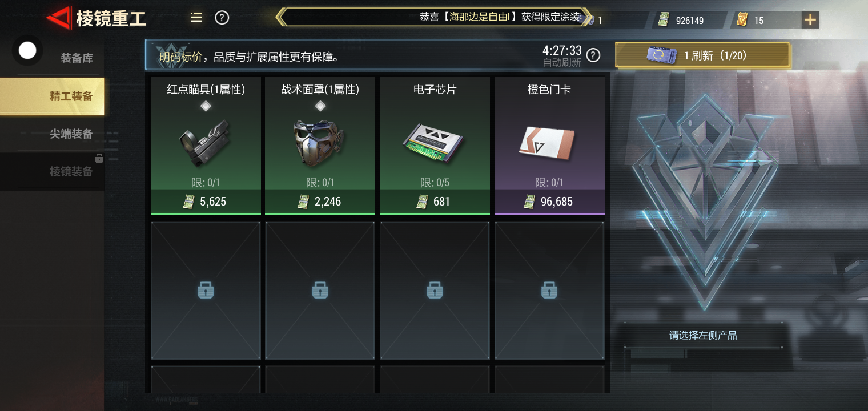Viewport: 868px width, 411px height.
Task: Click the help question mark near title
Action: pyautogui.click(x=222, y=18)
